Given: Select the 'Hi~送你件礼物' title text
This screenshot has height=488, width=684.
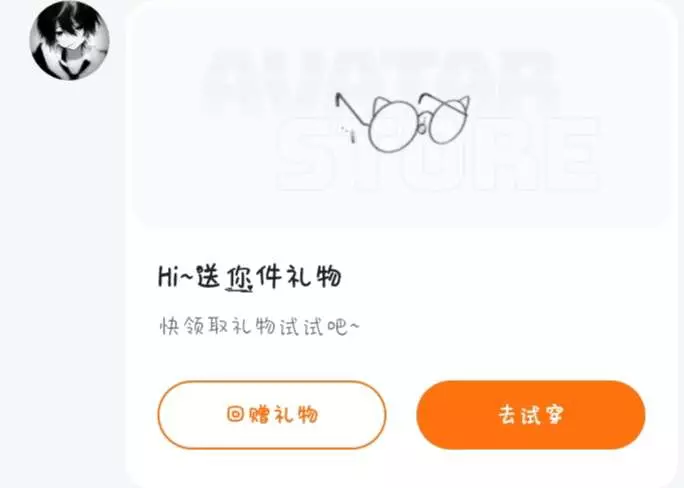Looking at the screenshot, I should (249, 277).
